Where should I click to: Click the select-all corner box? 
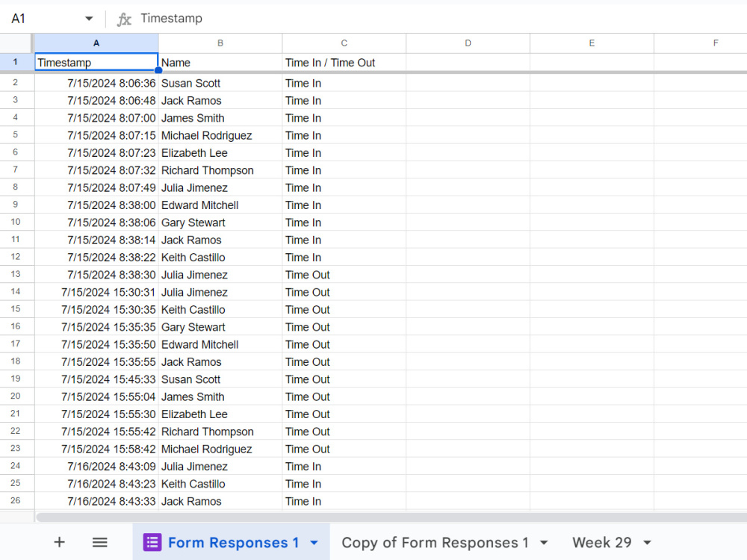pyautogui.click(x=16, y=43)
